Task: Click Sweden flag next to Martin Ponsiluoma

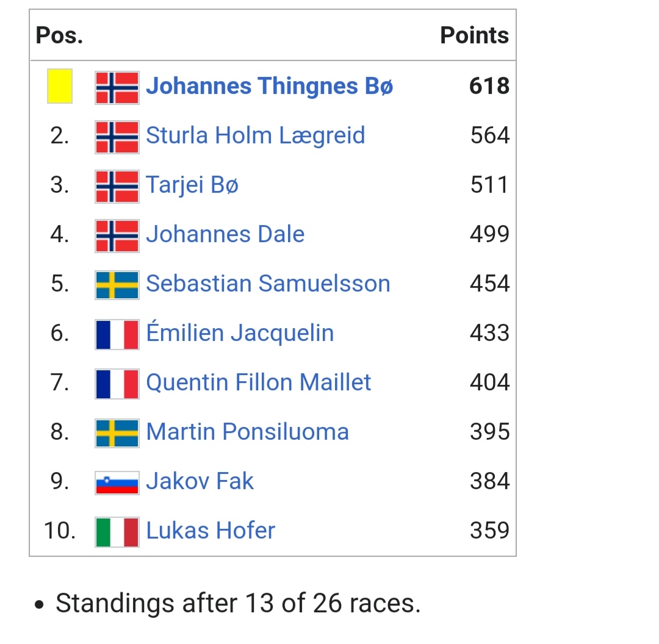Action: (x=117, y=433)
